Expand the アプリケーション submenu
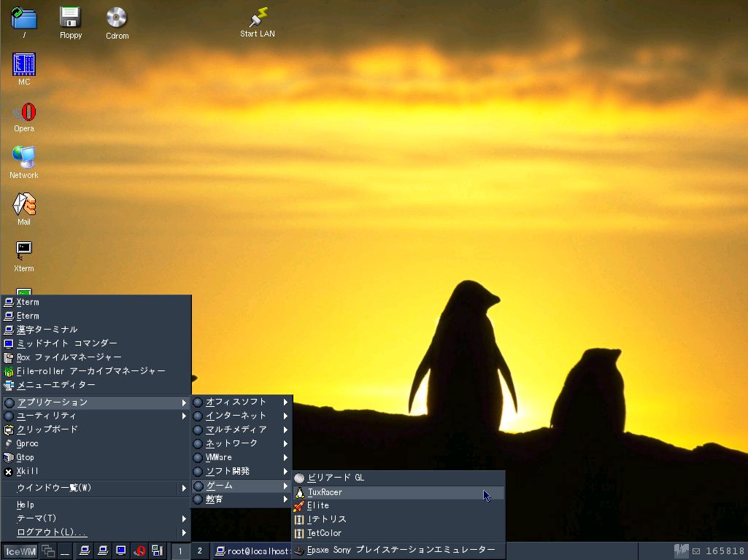The image size is (748, 560). (x=96, y=402)
